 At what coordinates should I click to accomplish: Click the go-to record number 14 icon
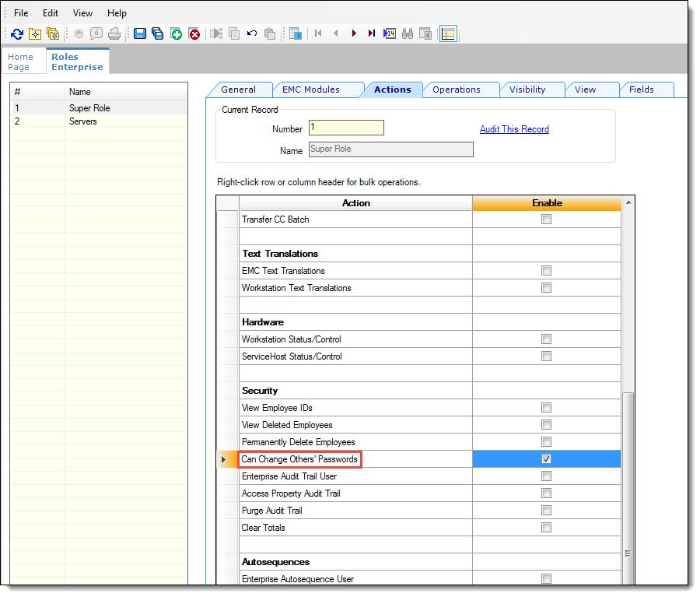pos(390,33)
